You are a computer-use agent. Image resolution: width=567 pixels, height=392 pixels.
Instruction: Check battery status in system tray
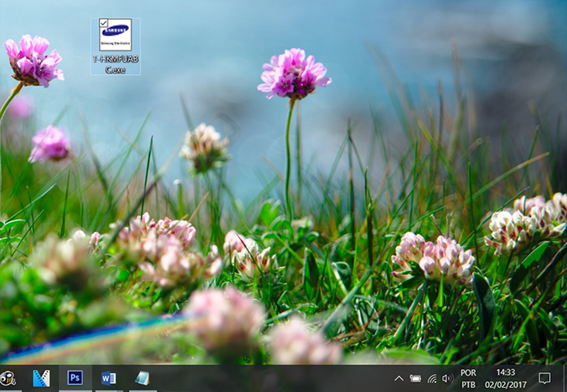coord(415,379)
